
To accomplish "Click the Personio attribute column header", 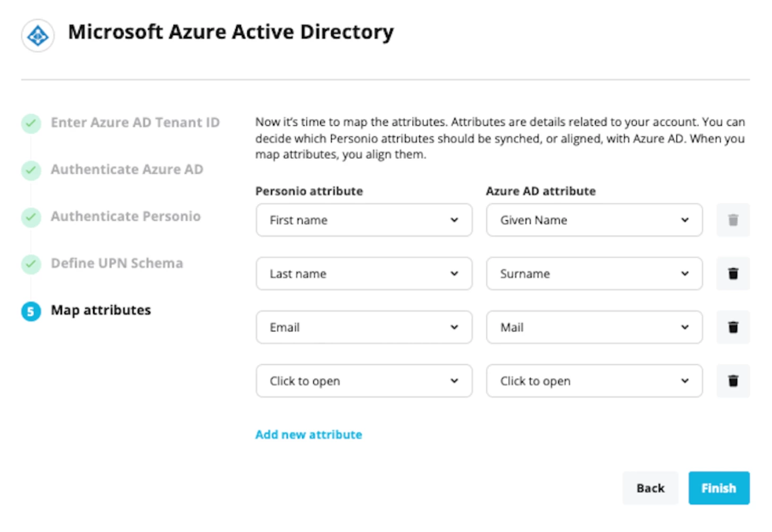I will [309, 191].
